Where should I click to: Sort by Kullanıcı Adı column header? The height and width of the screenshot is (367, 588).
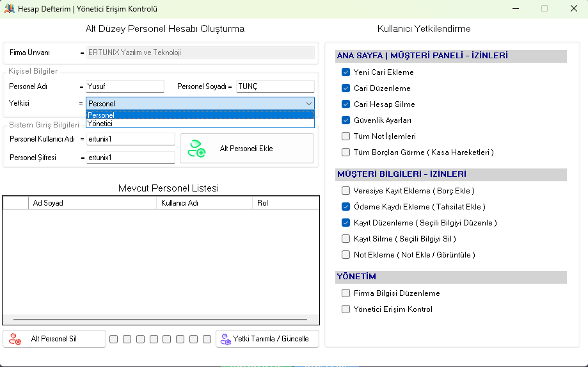(x=205, y=203)
